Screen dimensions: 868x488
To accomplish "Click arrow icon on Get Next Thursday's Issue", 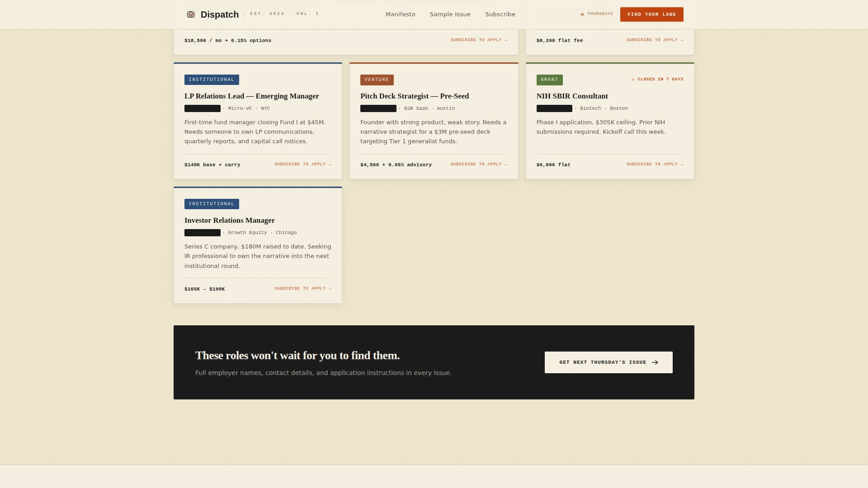I will coord(655,362).
